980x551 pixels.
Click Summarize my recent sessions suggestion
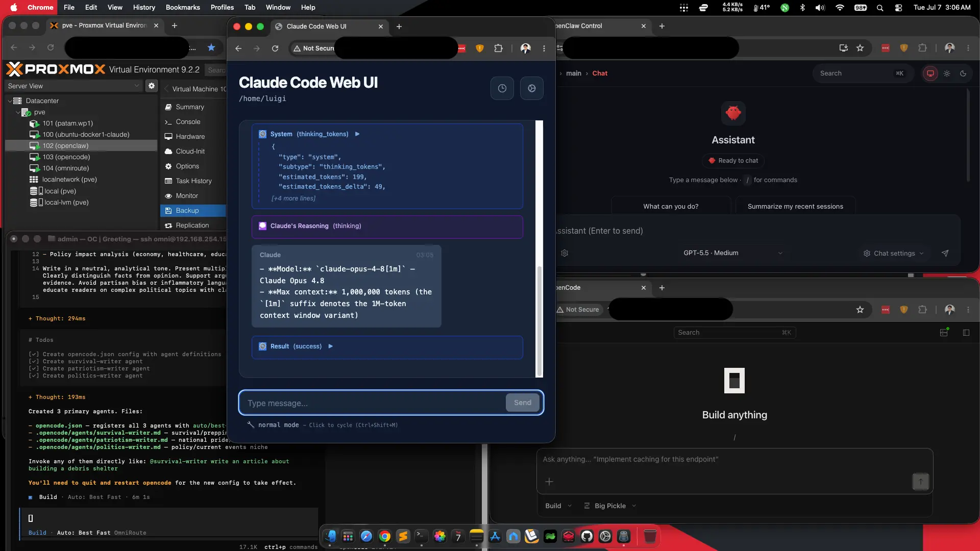(795, 207)
